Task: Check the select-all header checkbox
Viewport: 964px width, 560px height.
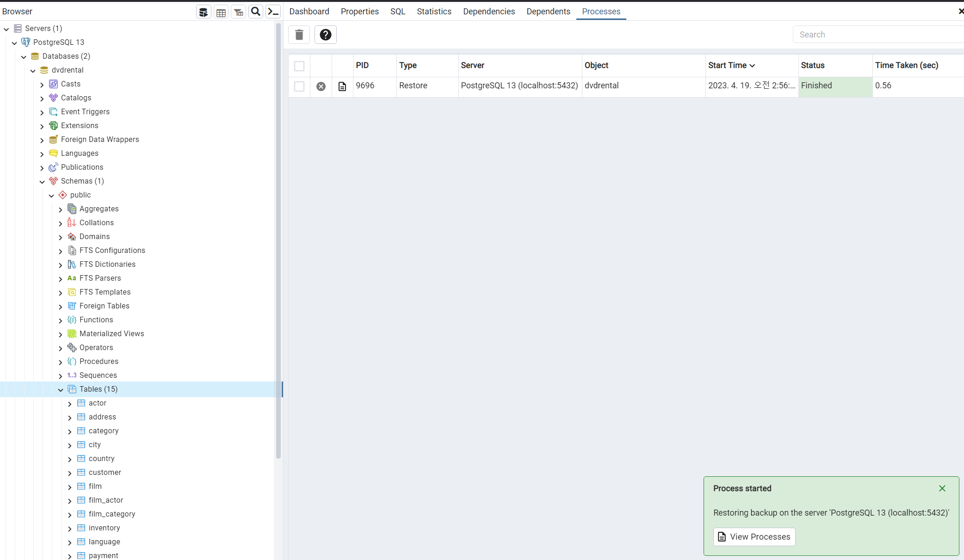Action: click(x=299, y=66)
